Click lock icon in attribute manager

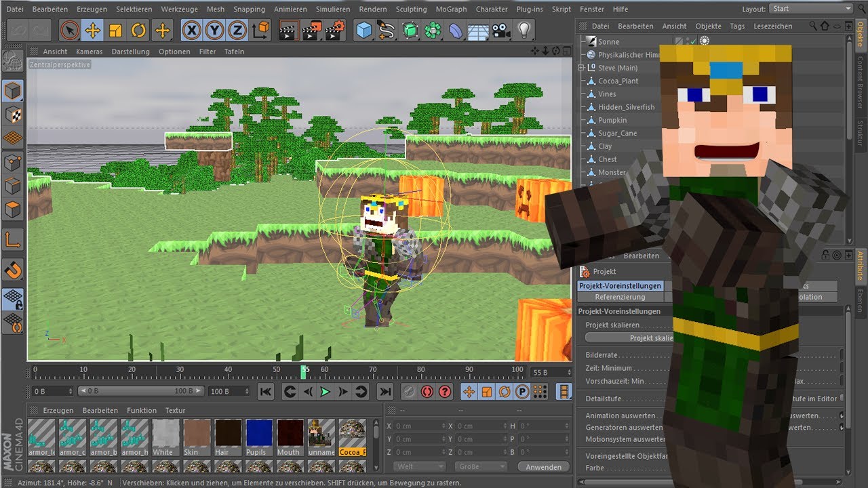coord(825,256)
